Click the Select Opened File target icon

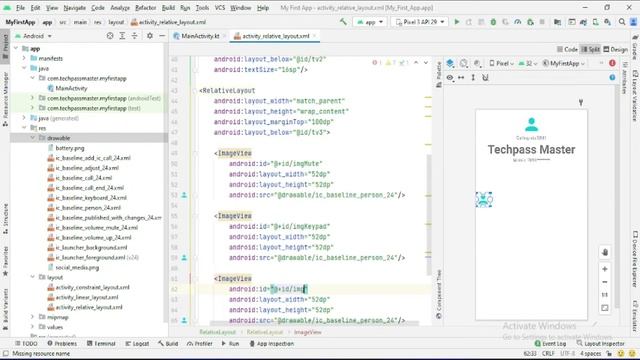click(110, 36)
